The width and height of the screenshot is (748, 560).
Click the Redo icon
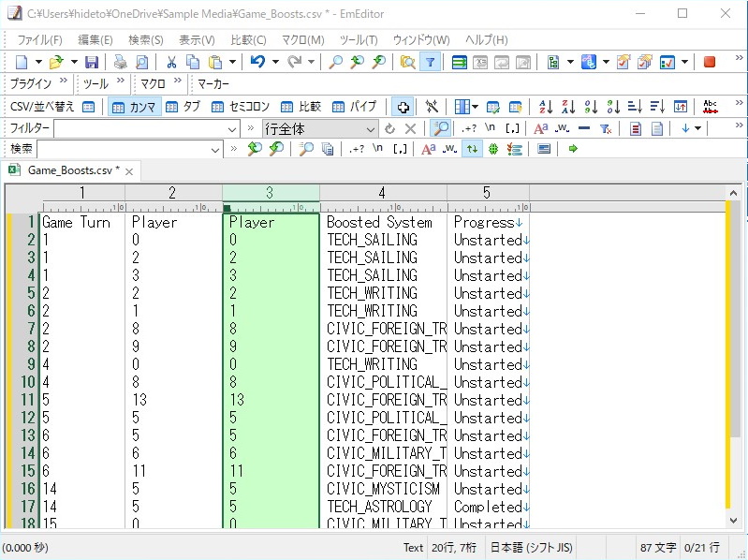point(294,62)
